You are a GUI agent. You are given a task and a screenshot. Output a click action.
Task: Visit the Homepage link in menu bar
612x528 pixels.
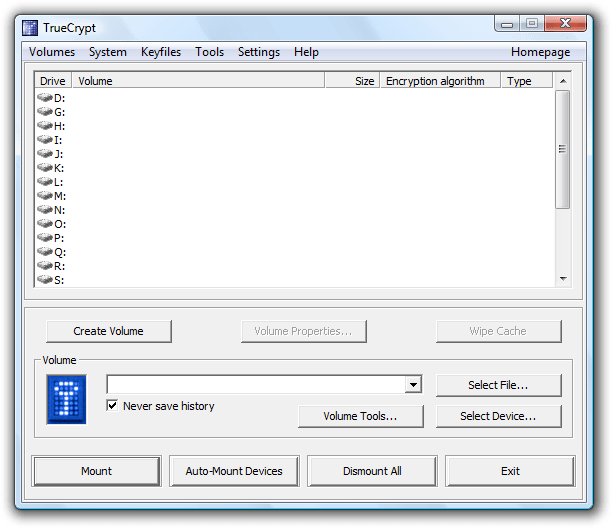[541, 52]
